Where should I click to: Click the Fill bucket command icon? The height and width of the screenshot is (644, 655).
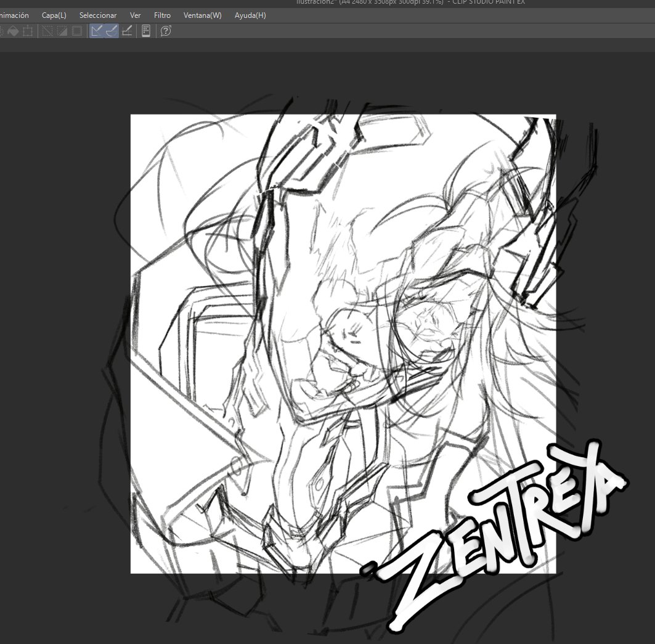[x=14, y=31]
